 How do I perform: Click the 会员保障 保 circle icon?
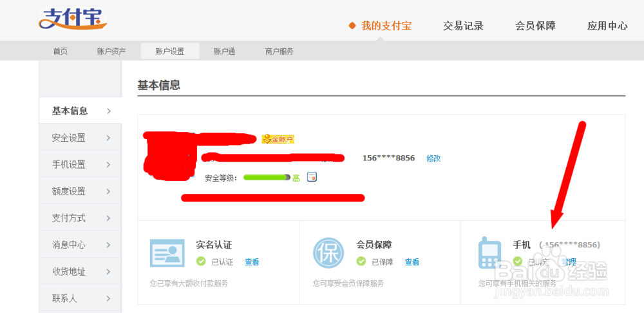[328, 252]
